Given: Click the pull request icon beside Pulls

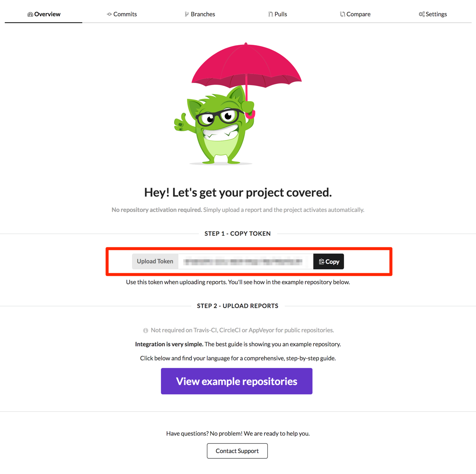Looking at the screenshot, I should pos(270,14).
